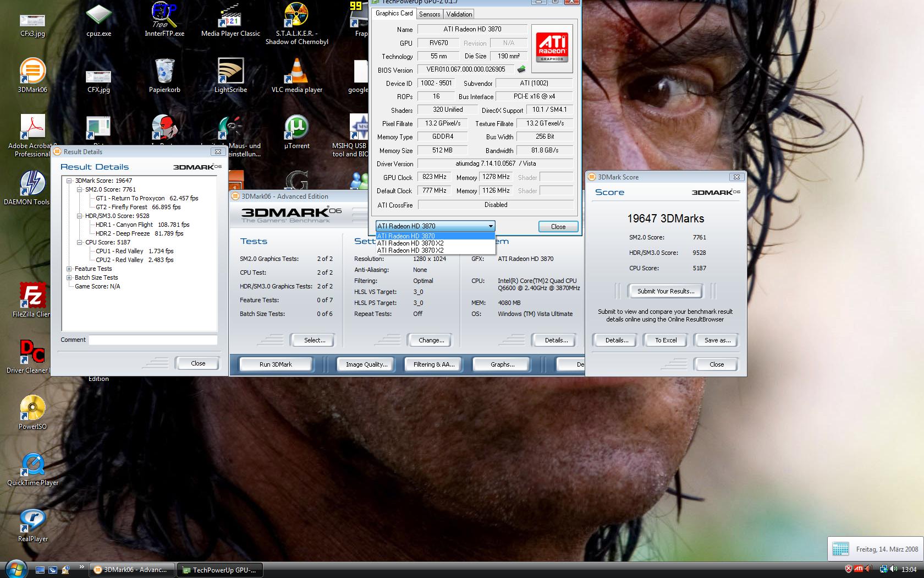Screen dimensions: 924x578
Task: Select the highlighted ATI Radeon HD 3870 option
Action: coord(435,236)
